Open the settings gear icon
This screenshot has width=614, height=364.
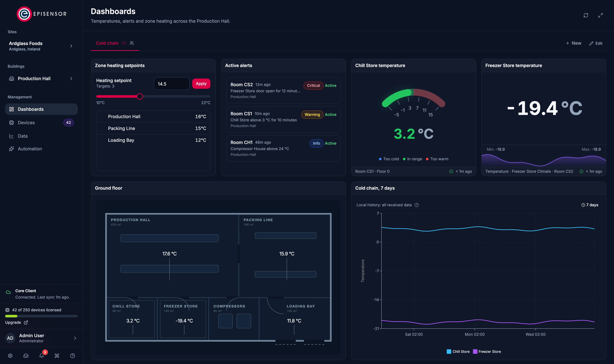point(10,356)
